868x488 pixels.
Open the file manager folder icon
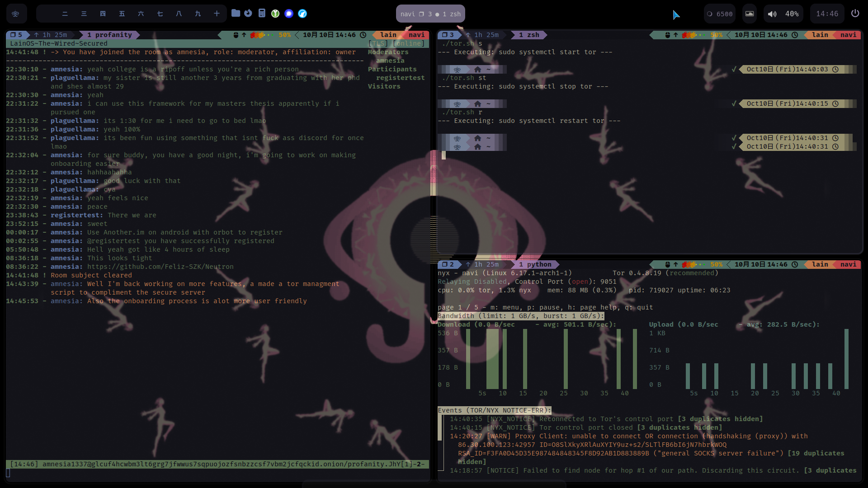(236, 13)
